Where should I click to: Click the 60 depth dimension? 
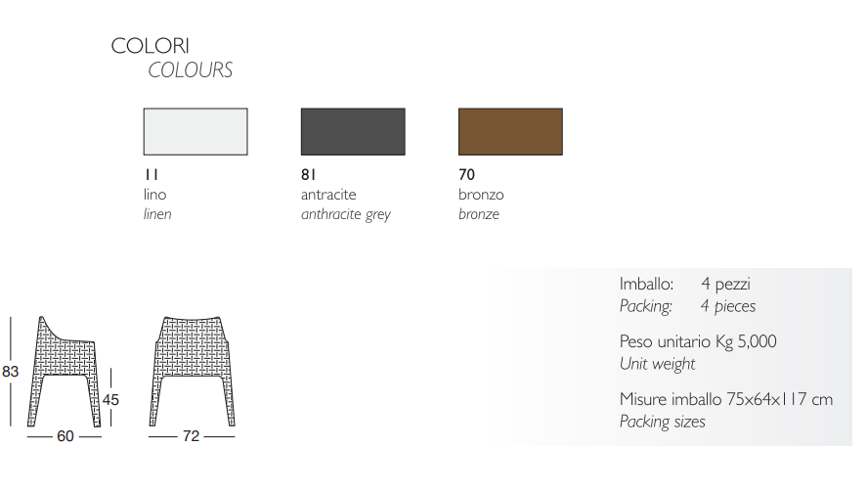coord(65,436)
